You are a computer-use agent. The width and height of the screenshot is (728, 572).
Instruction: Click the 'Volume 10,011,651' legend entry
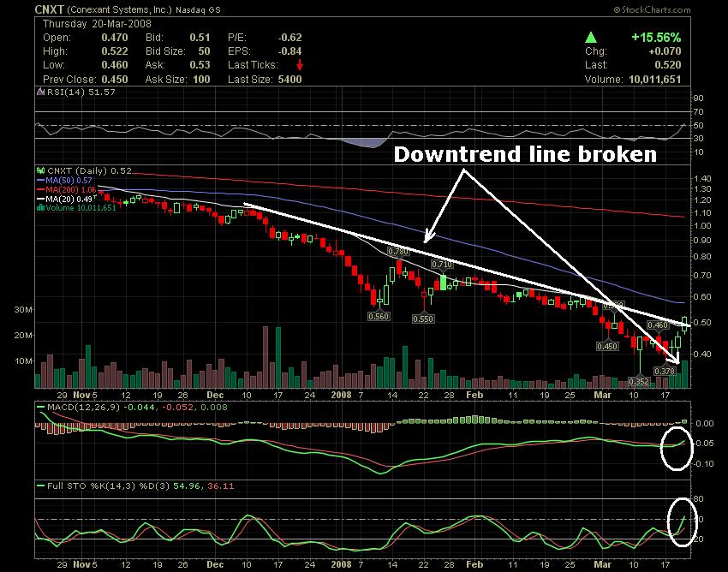(x=81, y=208)
